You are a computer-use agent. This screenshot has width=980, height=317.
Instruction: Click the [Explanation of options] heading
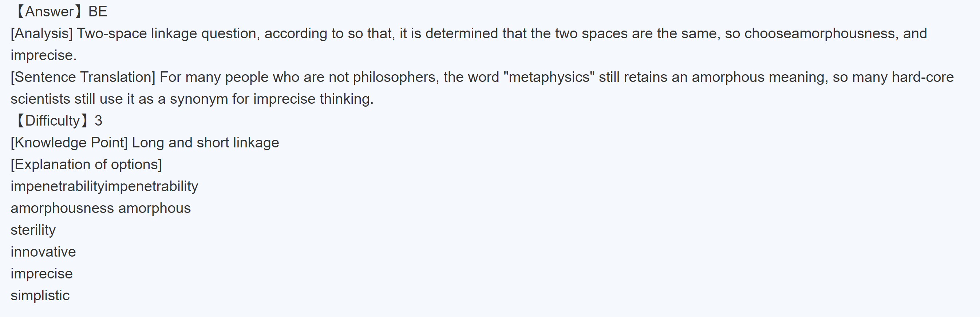point(86,165)
